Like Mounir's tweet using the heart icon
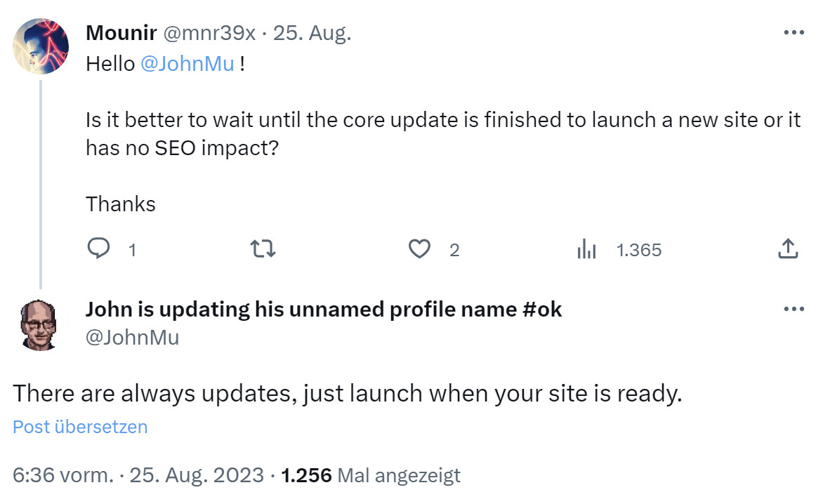This screenshot has width=830, height=504. tap(420, 248)
